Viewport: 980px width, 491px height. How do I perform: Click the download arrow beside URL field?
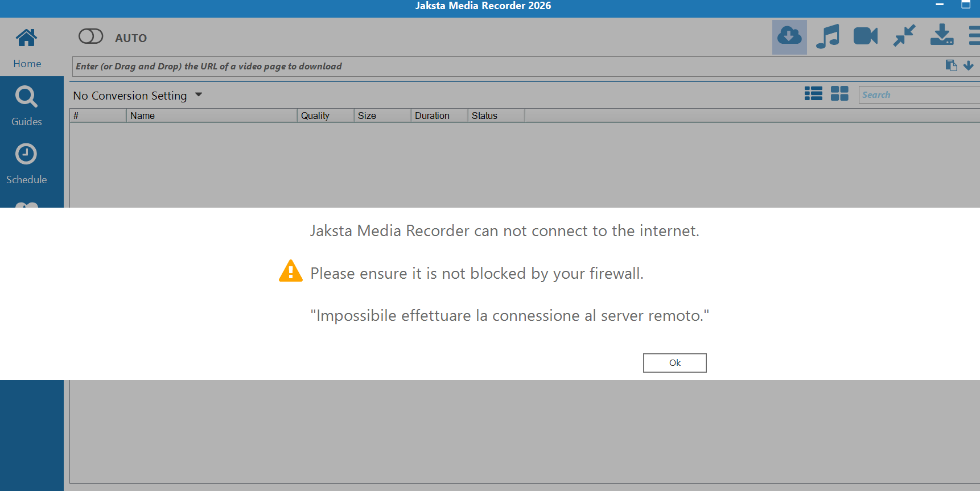pos(968,65)
